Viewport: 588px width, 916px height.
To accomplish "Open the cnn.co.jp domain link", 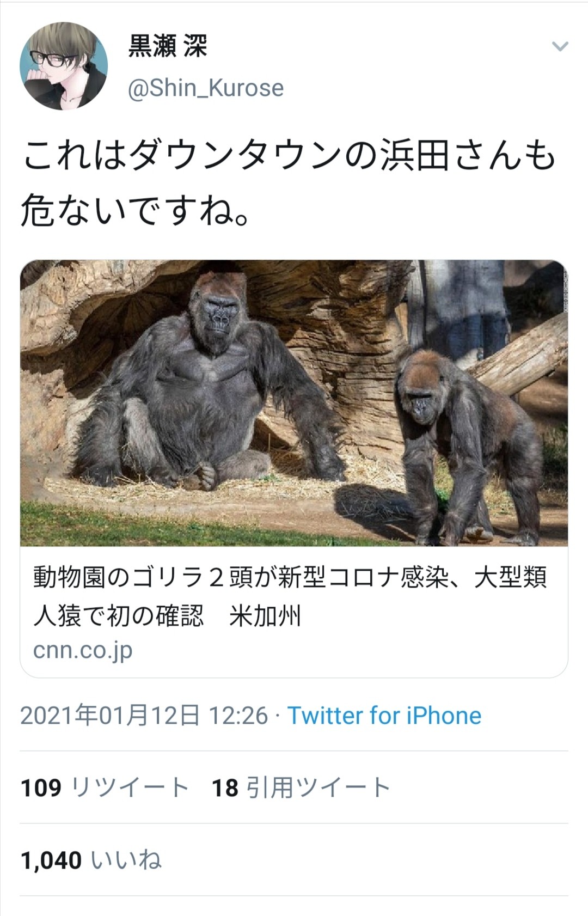I will point(83,650).
